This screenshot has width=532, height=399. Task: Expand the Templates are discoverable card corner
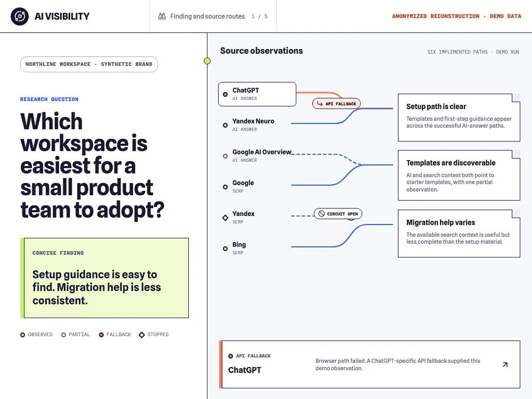(x=516, y=154)
